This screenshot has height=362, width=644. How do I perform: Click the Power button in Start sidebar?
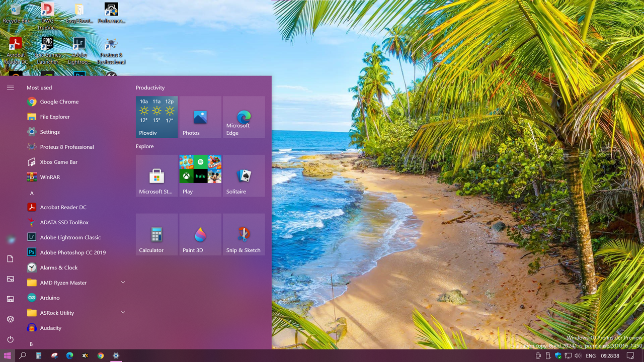[10, 339]
